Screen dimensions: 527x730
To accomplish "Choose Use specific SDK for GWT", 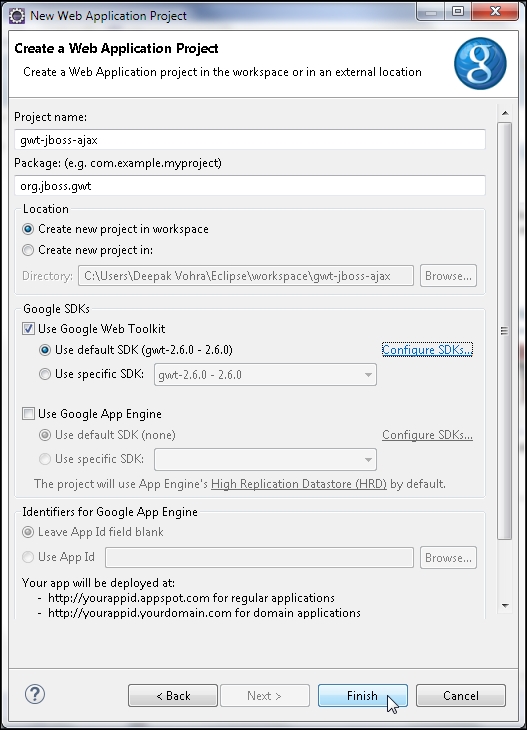I will [x=45, y=374].
